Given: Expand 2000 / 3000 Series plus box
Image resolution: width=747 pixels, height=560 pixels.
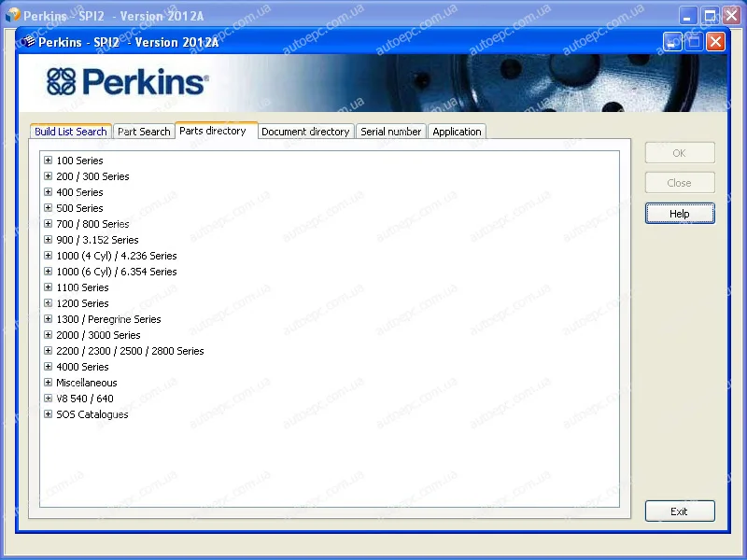Looking at the screenshot, I should pos(49,335).
